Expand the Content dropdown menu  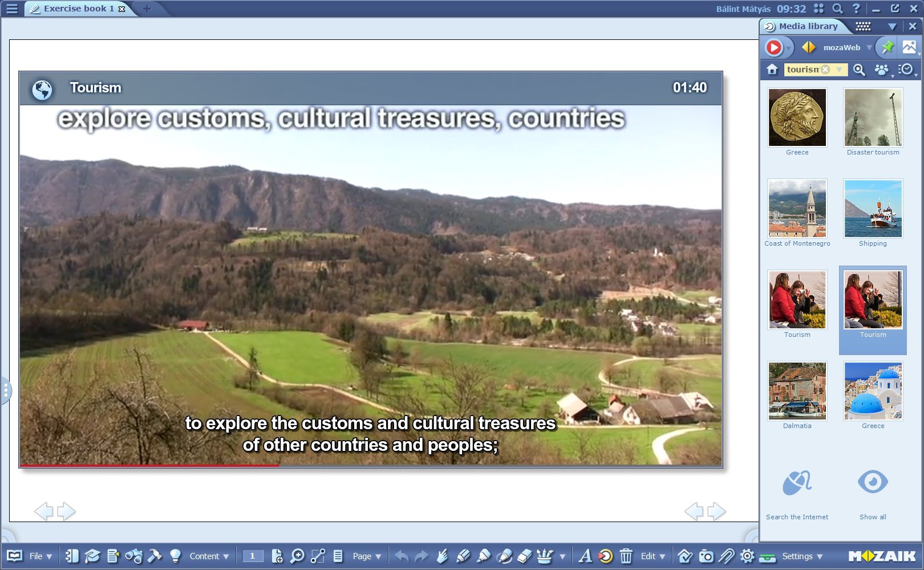coord(209,556)
